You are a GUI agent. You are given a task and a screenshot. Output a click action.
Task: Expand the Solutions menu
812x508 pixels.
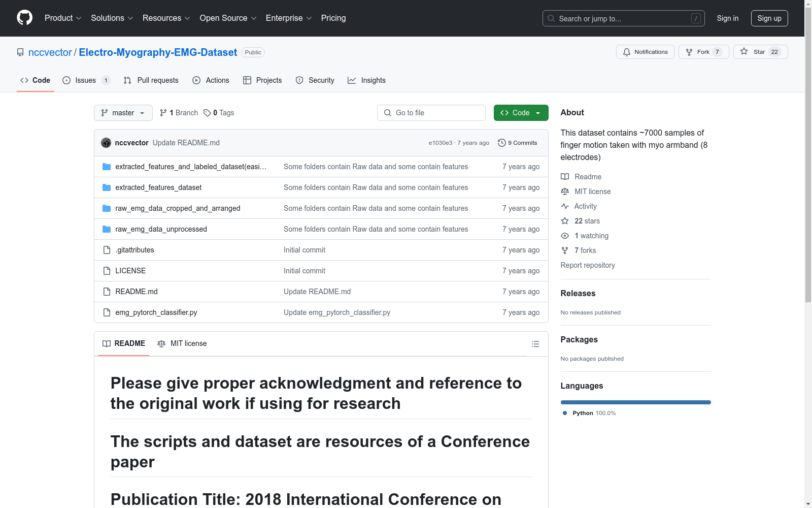click(112, 18)
